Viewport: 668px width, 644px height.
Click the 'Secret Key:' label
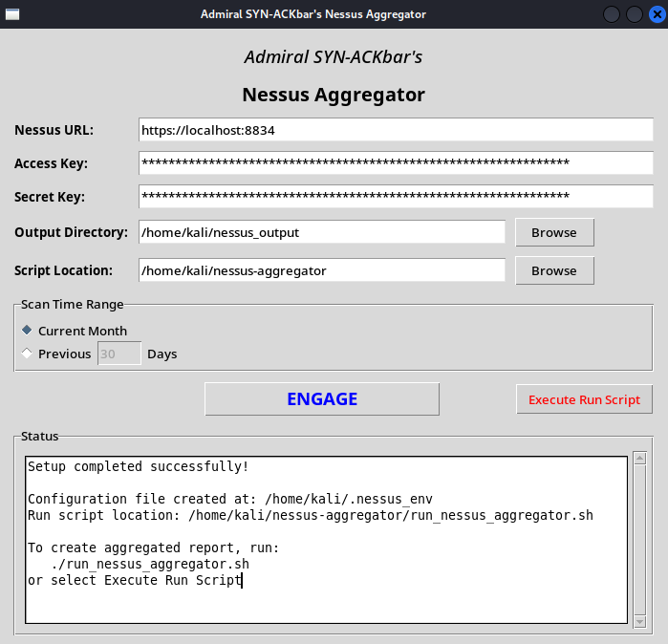click(50, 197)
